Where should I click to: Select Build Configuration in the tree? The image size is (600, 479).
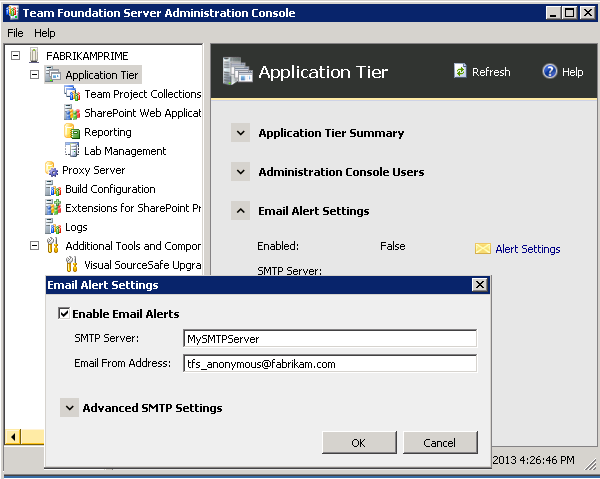(x=110, y=189)
